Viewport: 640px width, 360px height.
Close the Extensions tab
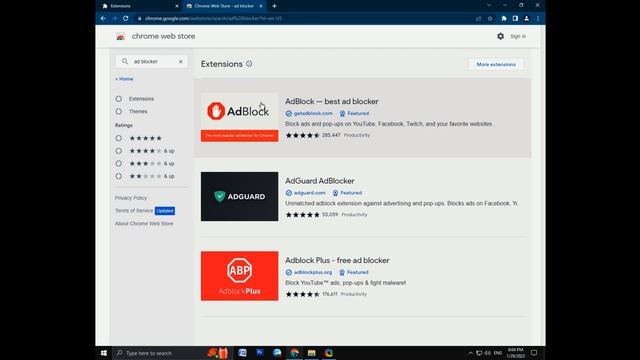click(x=177, y=6)
